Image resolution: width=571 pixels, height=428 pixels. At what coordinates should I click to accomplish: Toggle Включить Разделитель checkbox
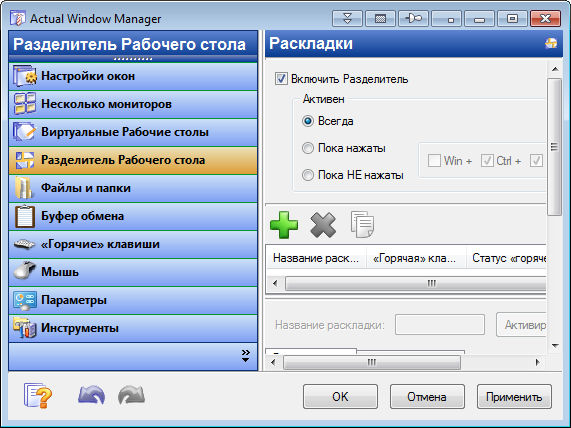click(281, 79)
